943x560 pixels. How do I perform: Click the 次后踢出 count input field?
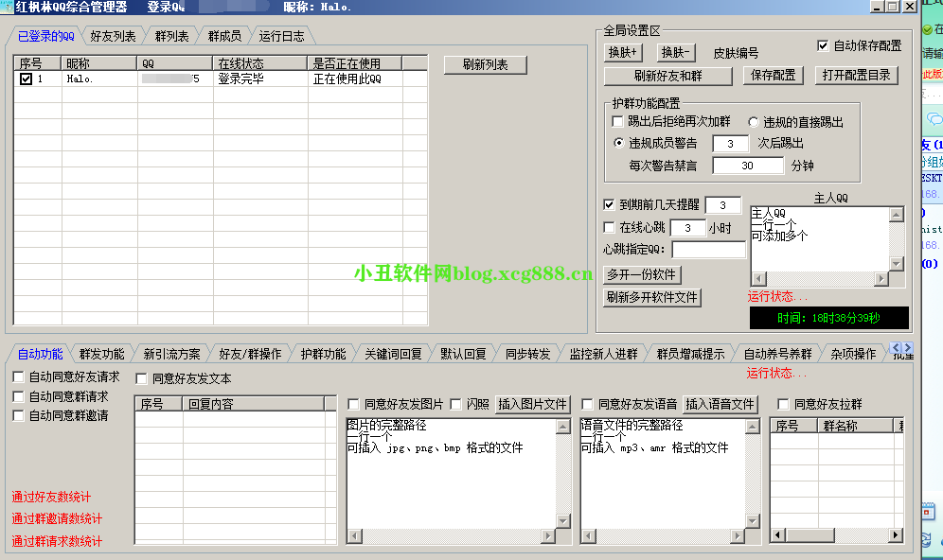tap(730, 144)
